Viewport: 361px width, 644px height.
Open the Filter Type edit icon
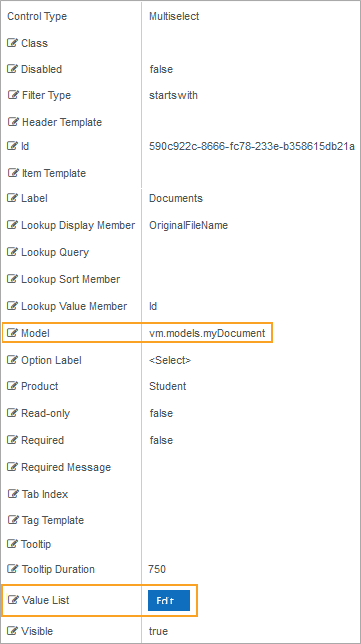coord(14,95)
